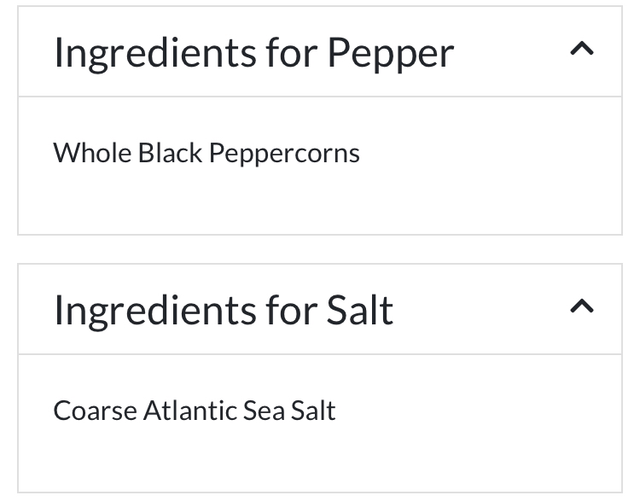Click the Ingredients for Pepper heading text
The width and height of the screenshot is (640, 502).
(x=253, y=52)
